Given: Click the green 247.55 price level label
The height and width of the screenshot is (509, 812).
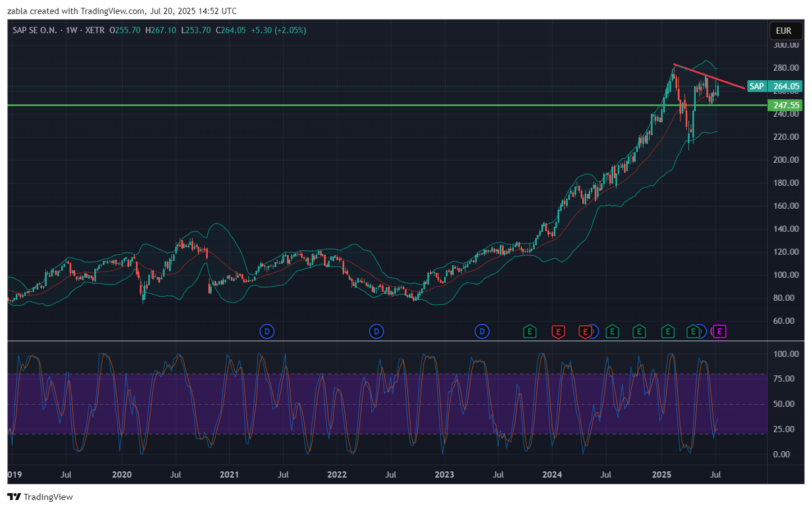Looking at the screenshot, I should 785,106.
